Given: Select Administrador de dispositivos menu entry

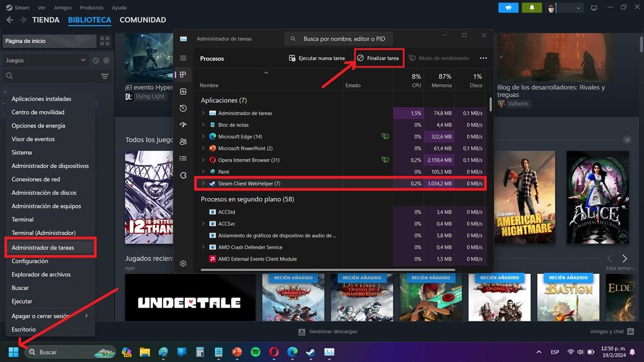Looking at the screenshot, I should [x=49, y=166].
